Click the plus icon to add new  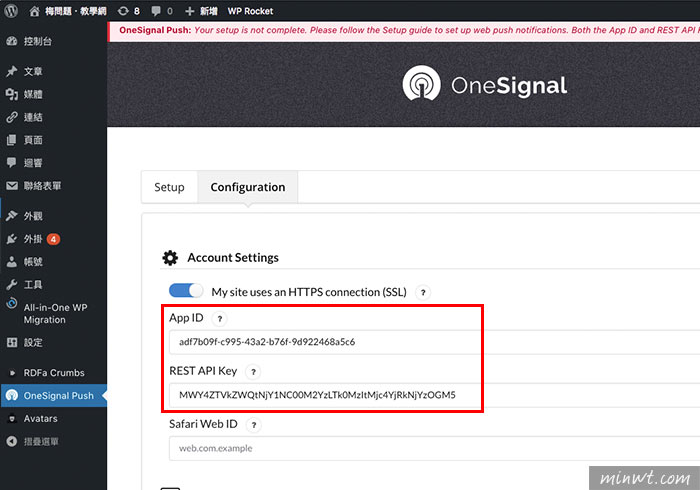[x=190, y=11]
